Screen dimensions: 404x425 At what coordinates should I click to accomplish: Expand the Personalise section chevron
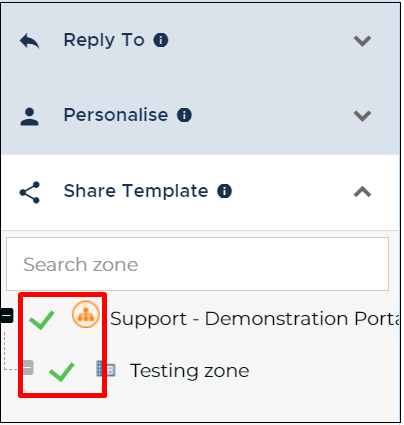coord(362,116)
